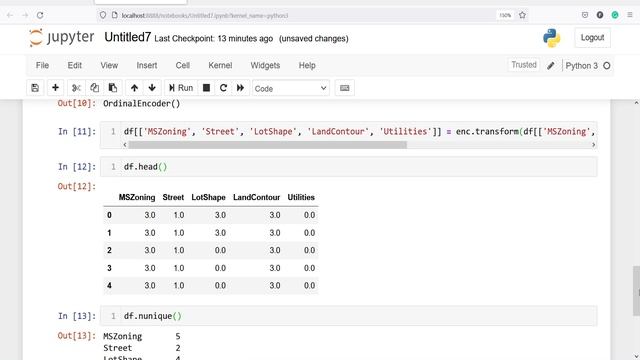Click the pencil edit mode icon

pyautogui.click(x=551, y=66)
